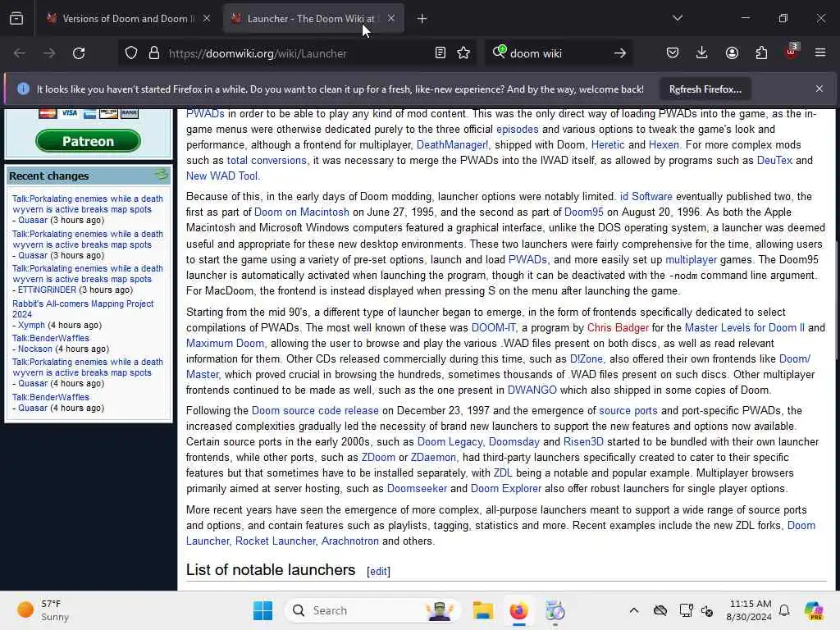Reload the current page

click(x=79, y=53)
